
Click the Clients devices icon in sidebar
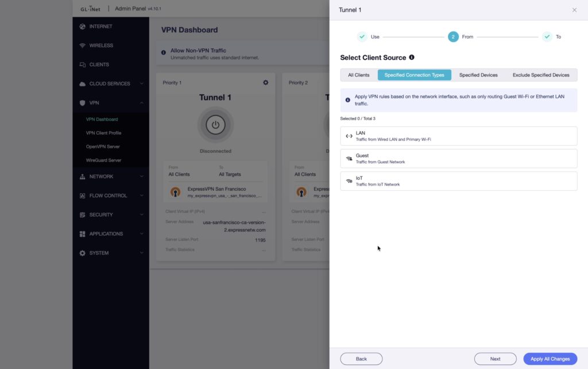83,64
